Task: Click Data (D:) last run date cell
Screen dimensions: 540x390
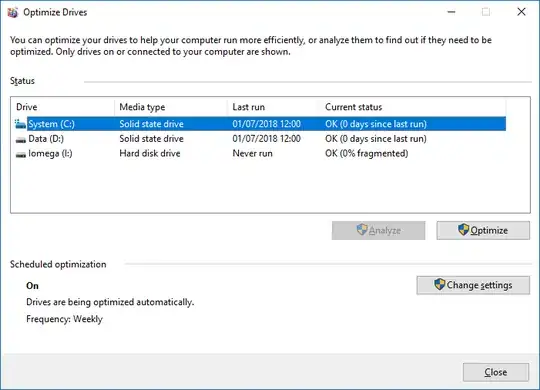Action: [266, 139]
